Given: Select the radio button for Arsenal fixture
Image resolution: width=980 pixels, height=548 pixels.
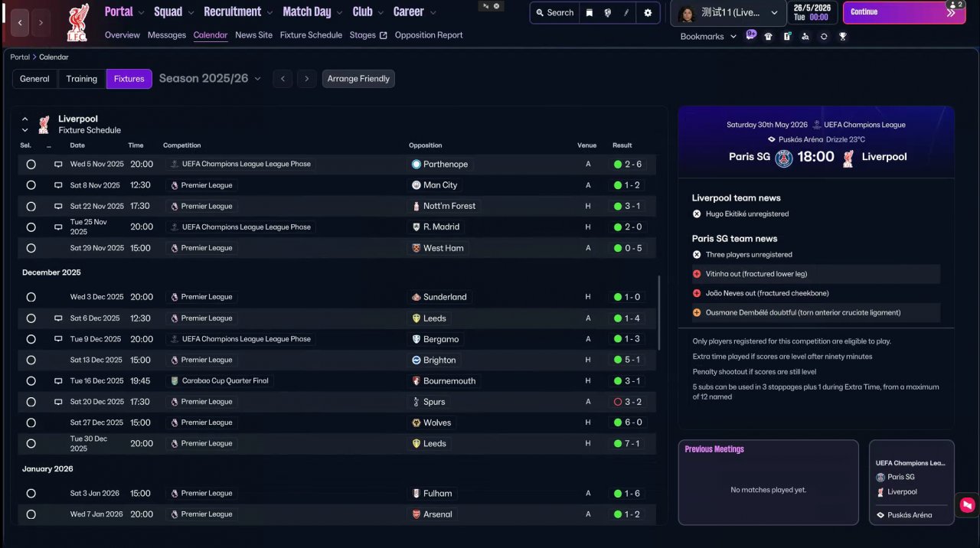Looking at the screenshot, I should pyautogui.click(x=31, y=514).
